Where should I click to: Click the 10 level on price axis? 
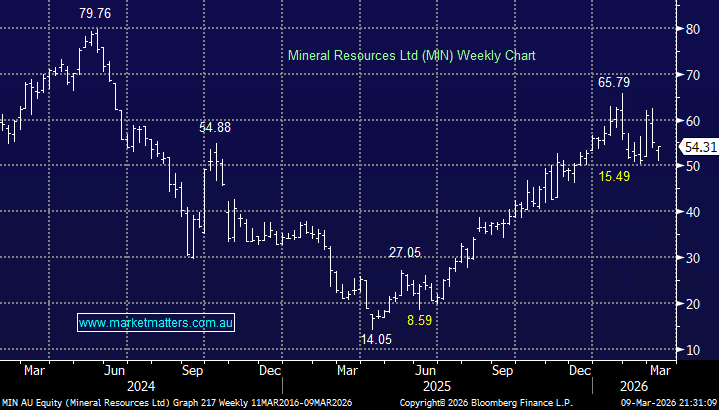[x=690, y=350]
